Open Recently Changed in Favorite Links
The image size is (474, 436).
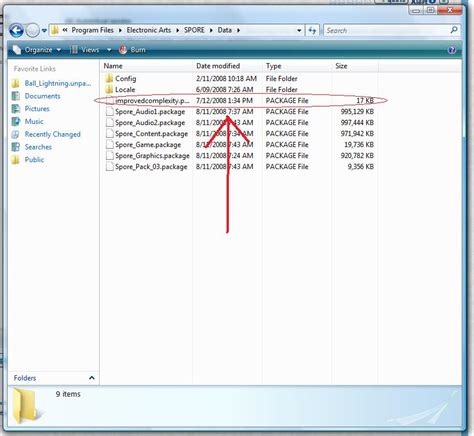(53, 134)
